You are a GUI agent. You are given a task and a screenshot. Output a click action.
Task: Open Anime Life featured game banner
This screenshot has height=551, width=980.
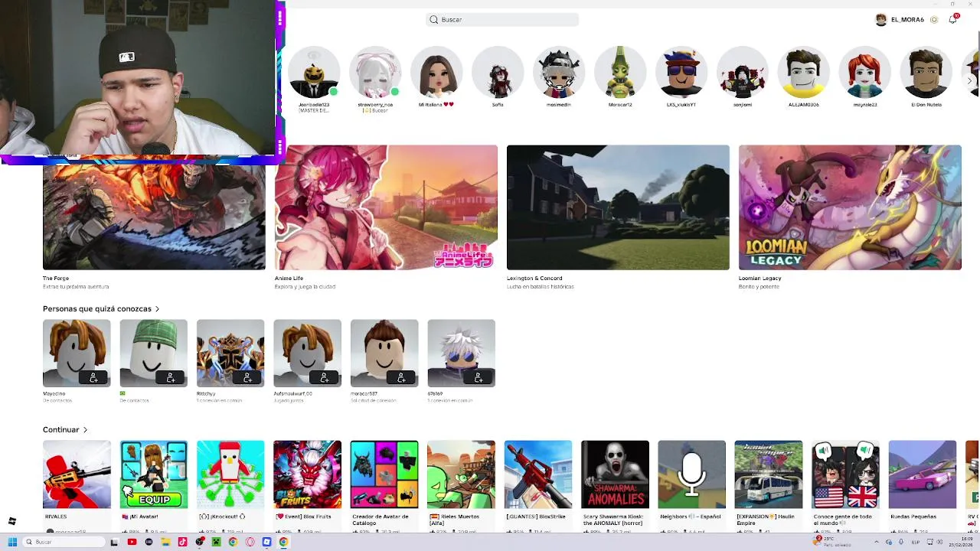pyautogui.click(x=386, y=207)
